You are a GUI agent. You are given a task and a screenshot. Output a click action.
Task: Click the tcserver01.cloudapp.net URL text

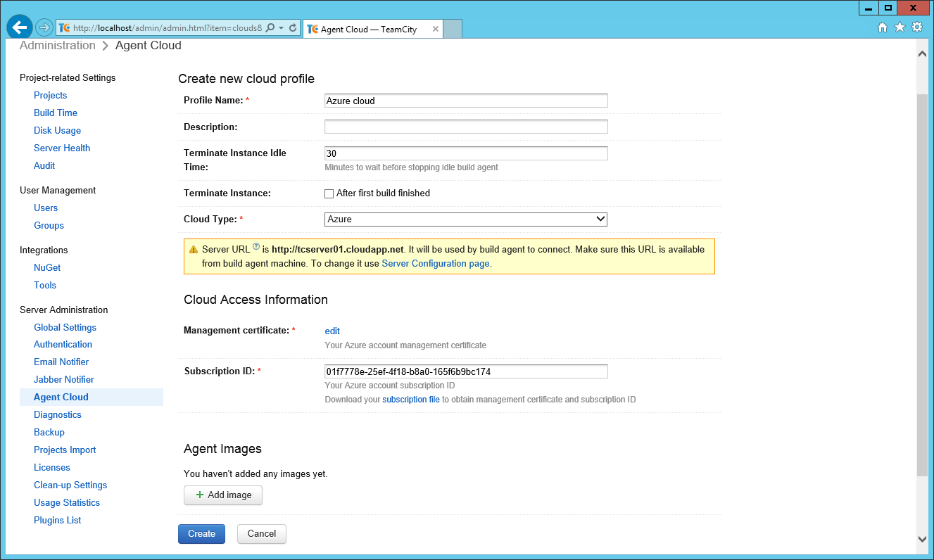[x=338, y=250]
